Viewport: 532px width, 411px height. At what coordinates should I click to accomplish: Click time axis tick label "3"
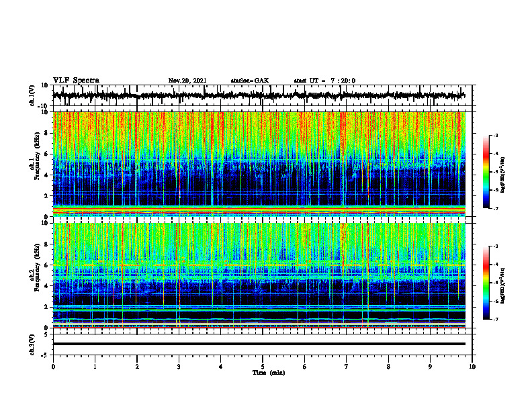(x=179, y=367)
